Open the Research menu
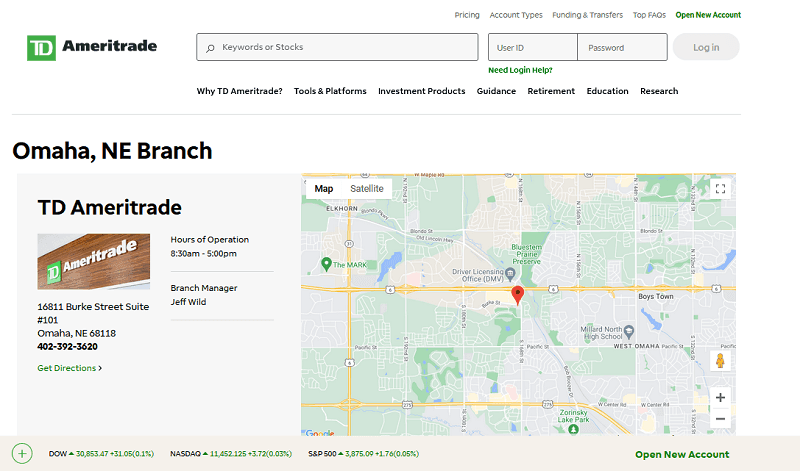Viewport: 800px width, 471px height. (x=659, y=91)
